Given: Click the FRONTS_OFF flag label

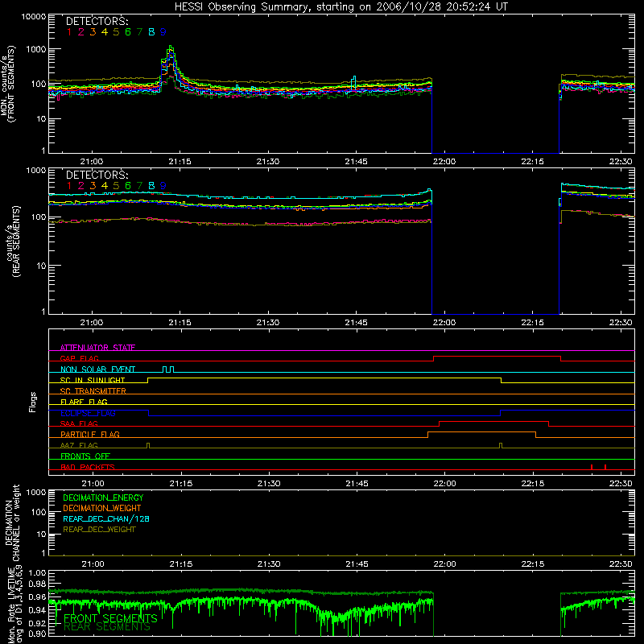Looking at the screenshot, I should tap(85, 456).
